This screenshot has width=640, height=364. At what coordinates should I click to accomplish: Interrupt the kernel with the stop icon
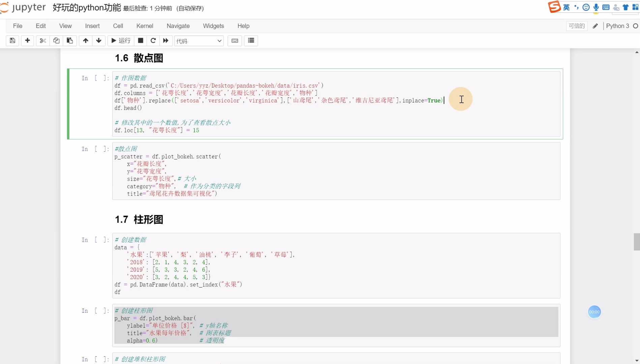click(x=140, y=40)
